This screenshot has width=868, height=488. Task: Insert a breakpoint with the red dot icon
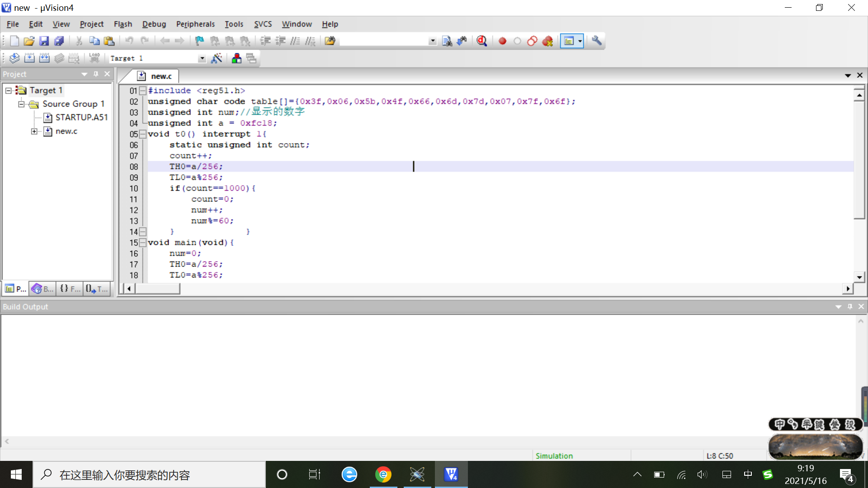pos(502,41)
